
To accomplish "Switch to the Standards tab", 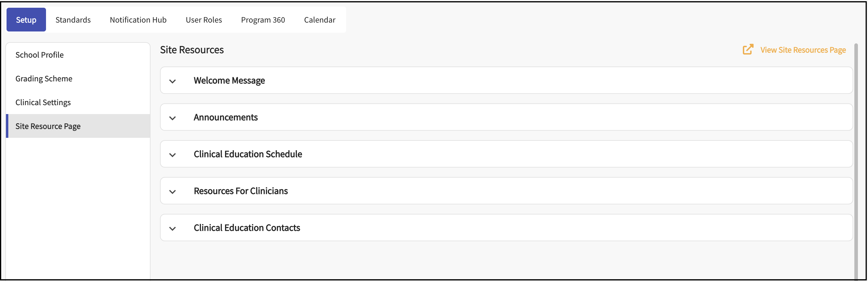I will click(x=73, y=20).
